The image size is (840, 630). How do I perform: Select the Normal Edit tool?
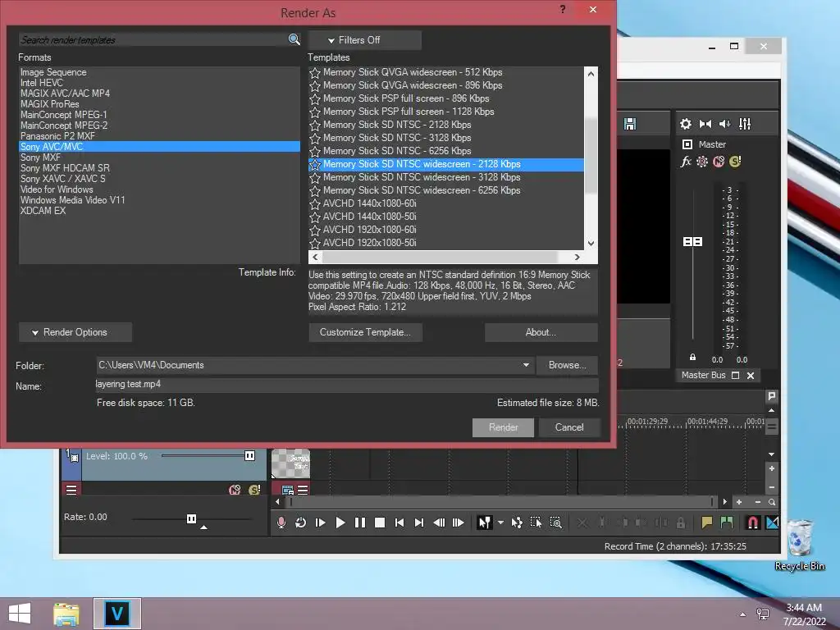tap(484, 523)
